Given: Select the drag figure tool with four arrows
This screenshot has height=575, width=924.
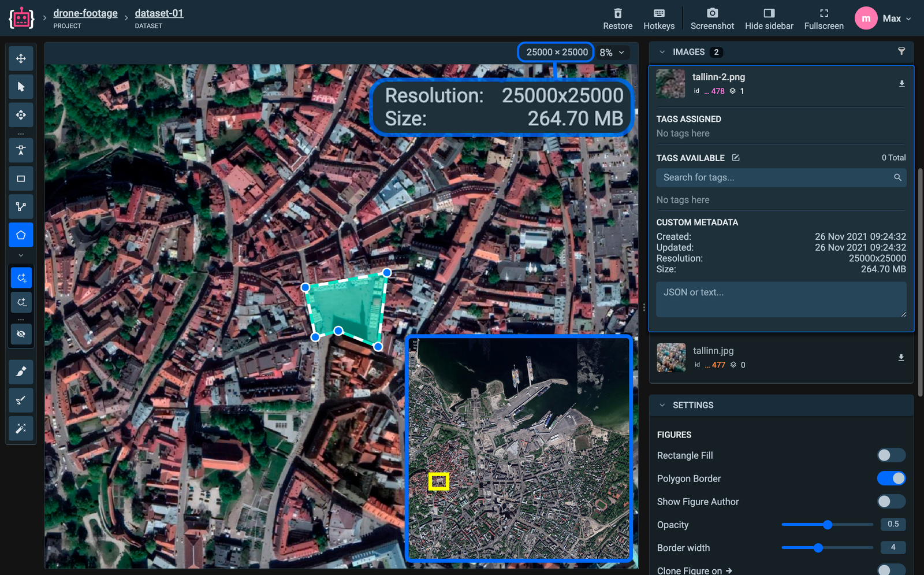Looking at the screenshot, I should (x=21, y=115).
